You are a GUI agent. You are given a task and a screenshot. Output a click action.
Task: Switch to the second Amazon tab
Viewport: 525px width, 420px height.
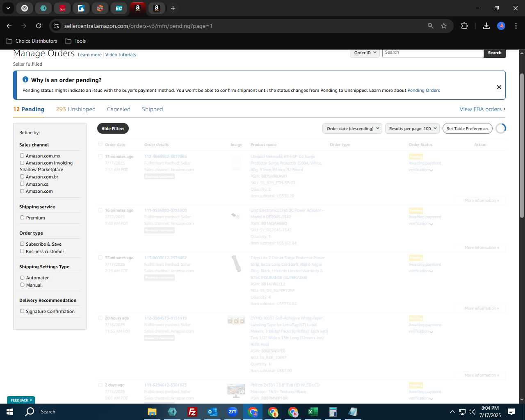[x=156, y=8]
